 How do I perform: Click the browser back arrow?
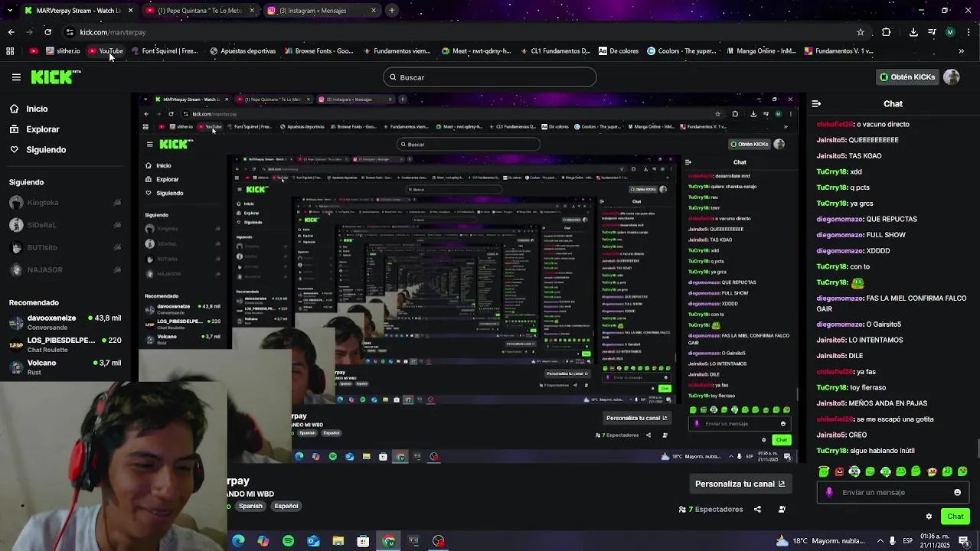coord(11,32)
